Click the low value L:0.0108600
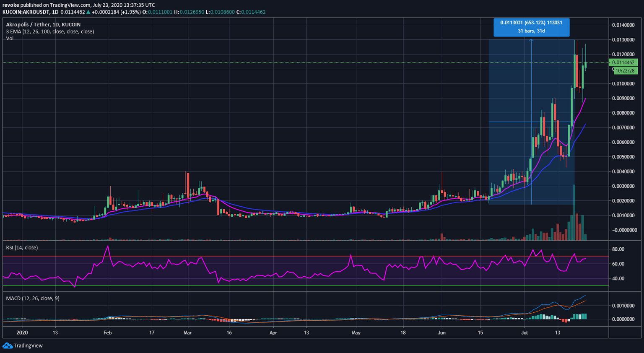This screenshot has width=644, height=353. click(x=220, y=12)
